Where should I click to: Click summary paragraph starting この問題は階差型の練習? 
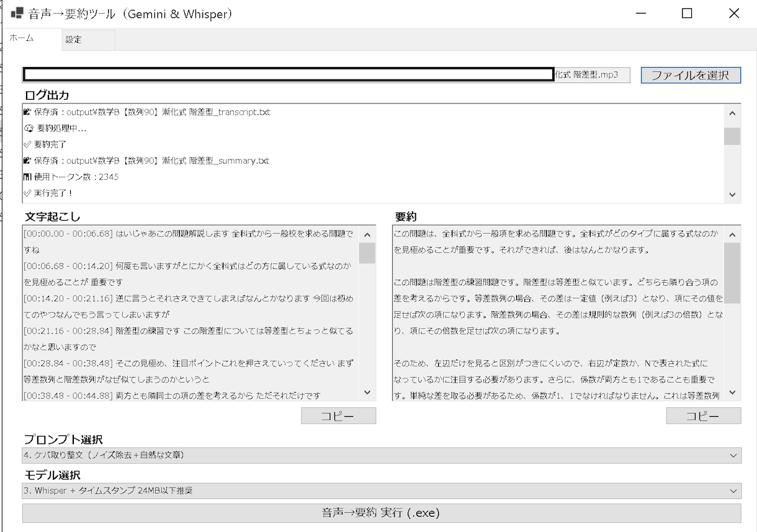click(558, 306)
